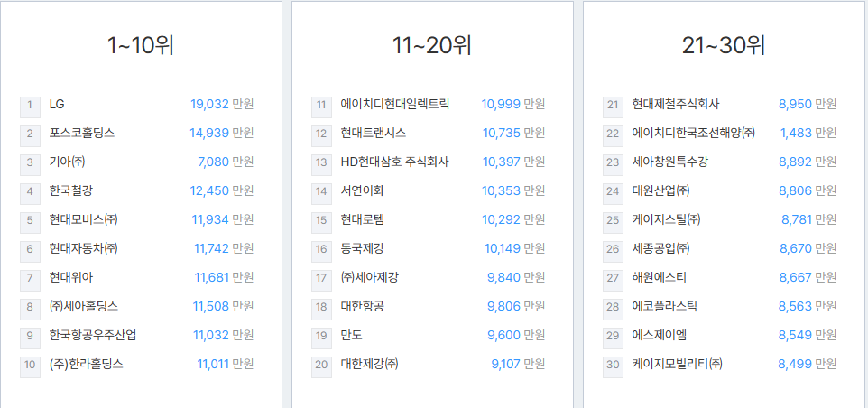The height and width of the screenshot is (408, 868).
Task: Click 에이치디한국조선해양㈜ company name
Action: coord(693,133)
